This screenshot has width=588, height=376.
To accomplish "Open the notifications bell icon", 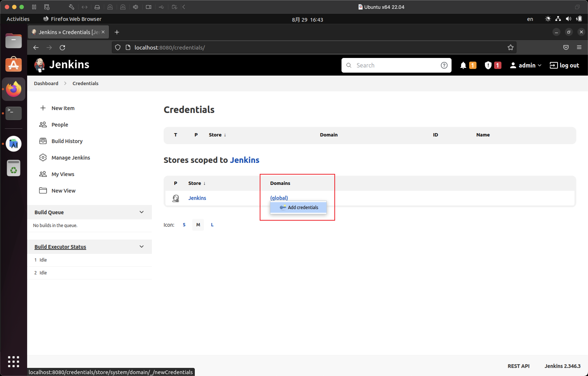I will 463,65.
